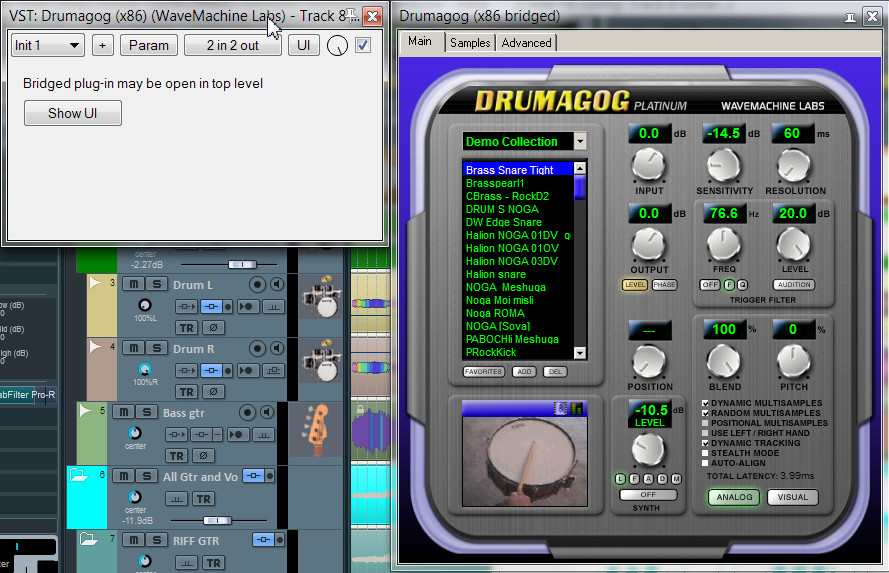889x573 pixels.
Task: Open folder icon of RIFF GTR track
Action: click(x=88, y=538)
